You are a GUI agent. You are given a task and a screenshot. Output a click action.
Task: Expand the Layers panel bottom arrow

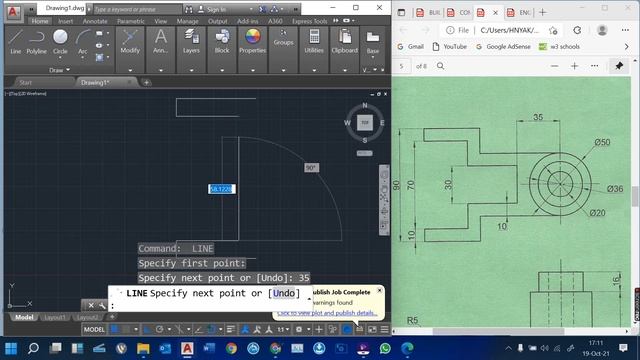click(191, 70)
